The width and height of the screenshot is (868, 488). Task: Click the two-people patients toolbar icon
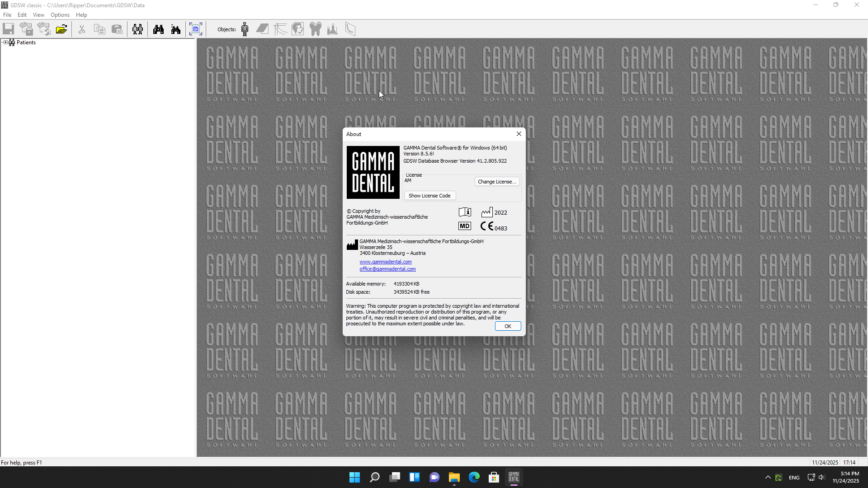tap(138, 29)
